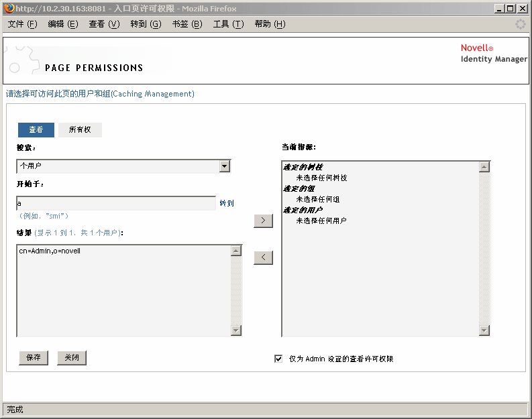This screenshot has height=419, width=532.
Task: Select 未选择任何组 entry in assignments
Action: pos(317,199)
